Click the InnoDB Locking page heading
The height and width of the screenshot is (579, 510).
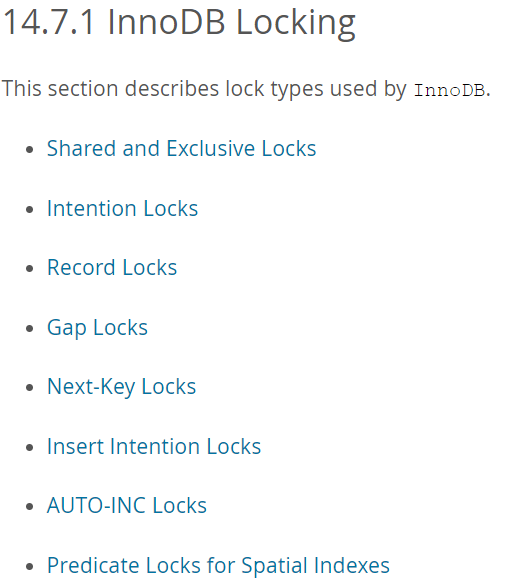(231, 23)
